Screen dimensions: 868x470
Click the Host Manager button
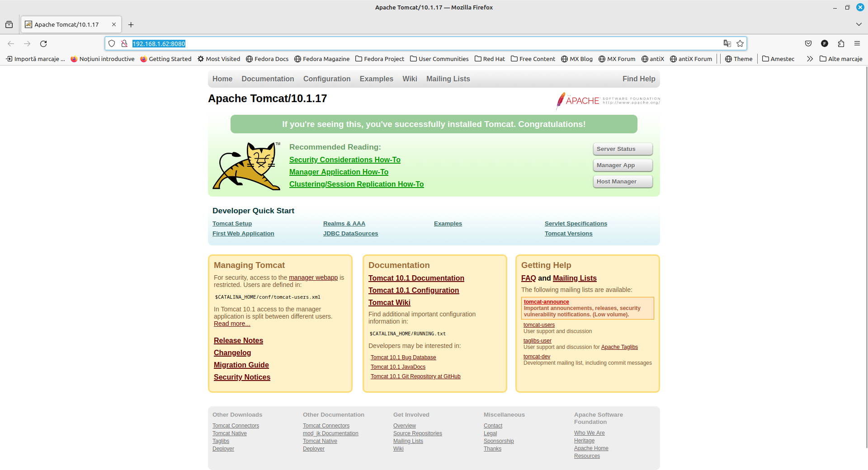pyautogui.click(x=623, y=182)
